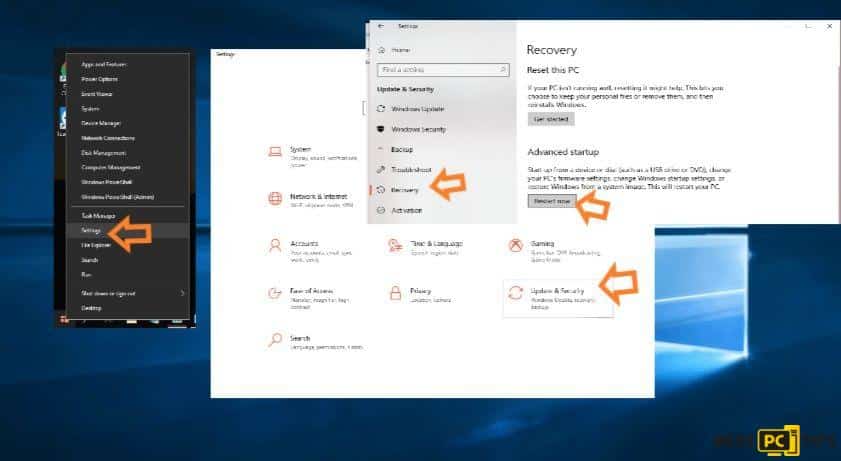
Task: Choose Run in the context menu
Action: click(86, 274)
